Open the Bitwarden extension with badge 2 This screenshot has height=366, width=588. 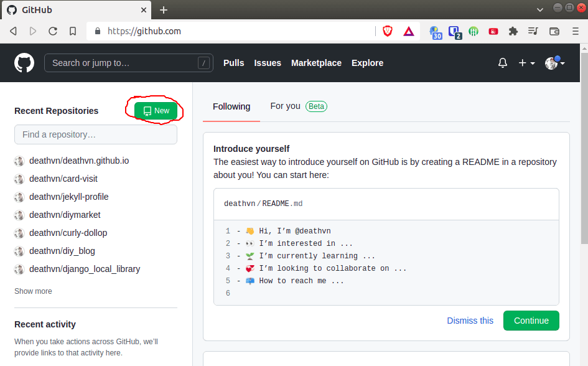[455, 32]
